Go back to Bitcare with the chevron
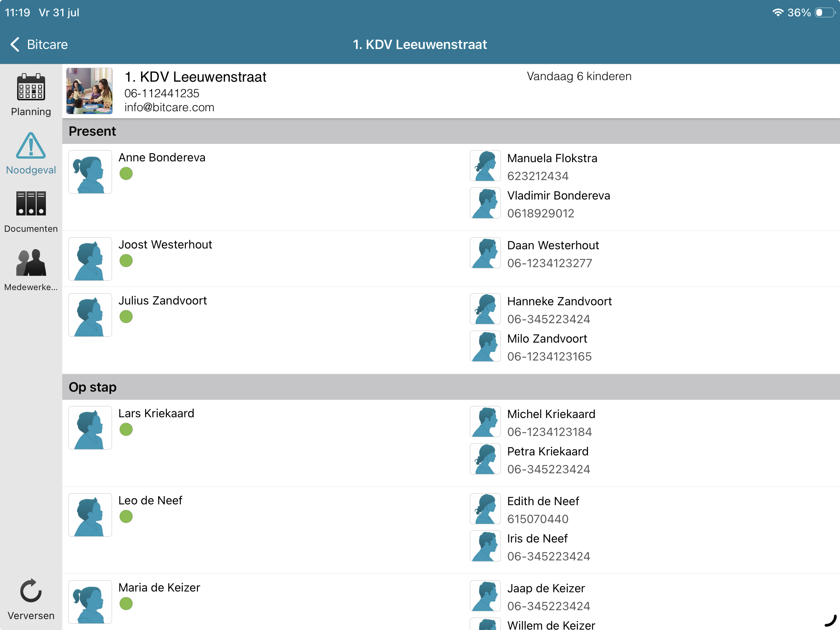This screenshot has height=630, width=840. click(15, 44)
